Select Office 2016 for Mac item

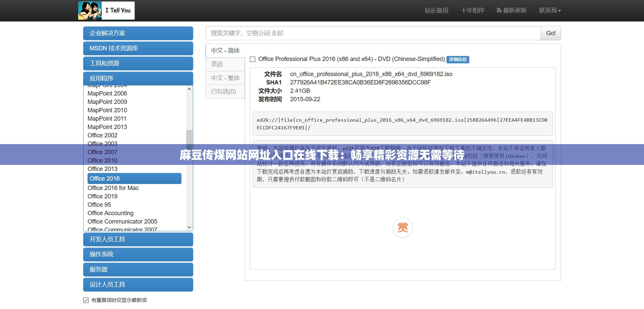tap(113, 188)
